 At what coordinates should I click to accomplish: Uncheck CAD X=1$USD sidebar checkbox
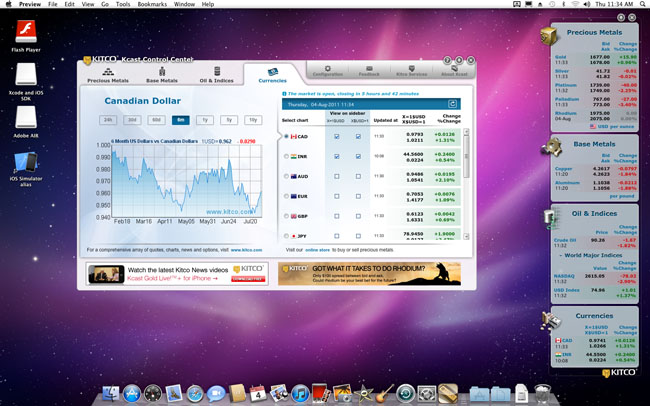pyautogui.click(x=337, y=137)
